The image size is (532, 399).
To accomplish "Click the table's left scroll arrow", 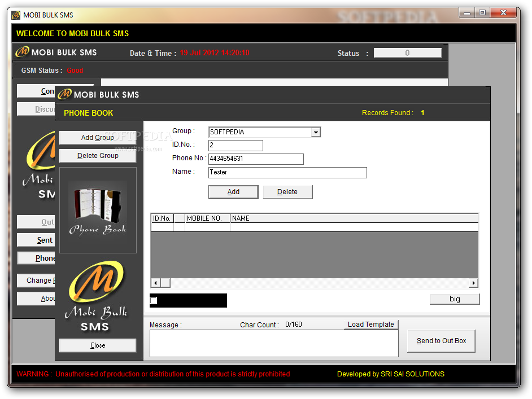I will pos(155,283).
